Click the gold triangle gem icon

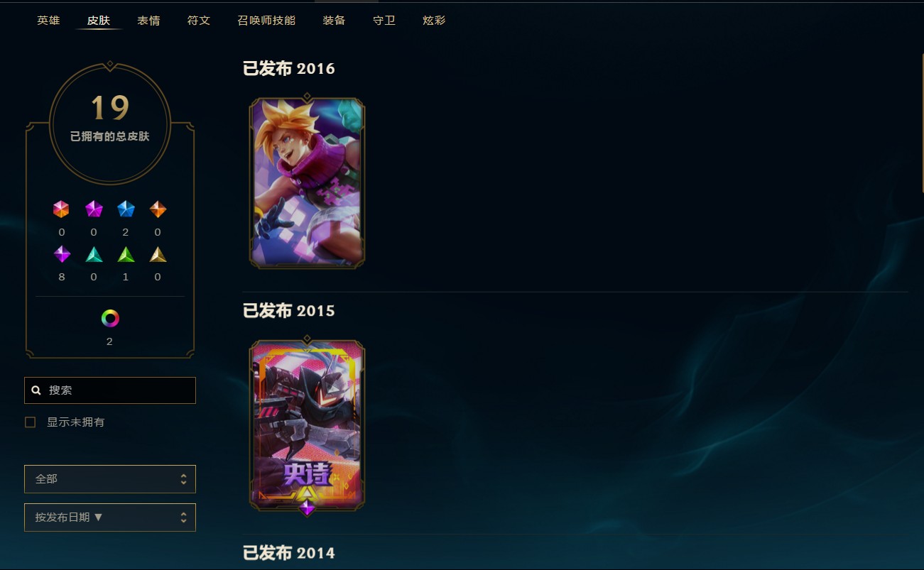point(158,254)
